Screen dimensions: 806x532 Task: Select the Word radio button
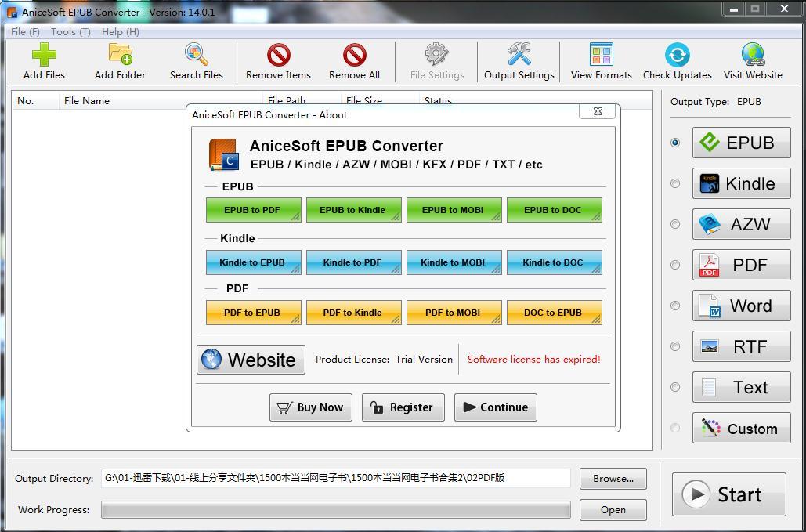click(675, 306)
